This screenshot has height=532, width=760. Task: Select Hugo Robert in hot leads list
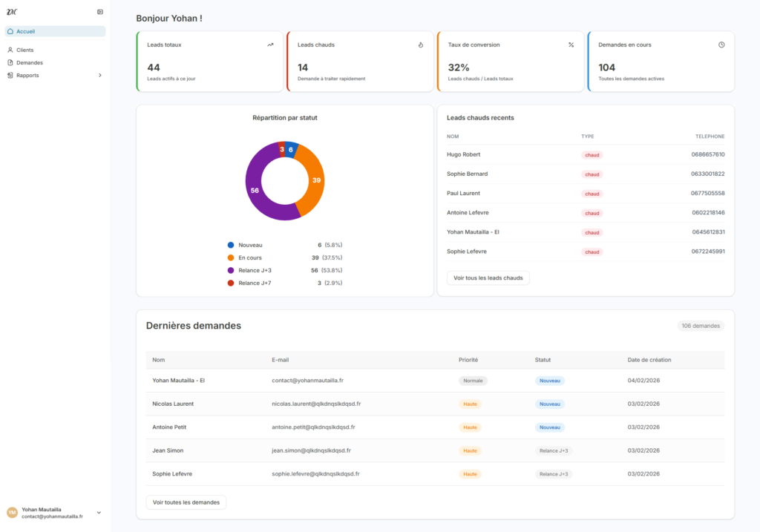coord(463,154)
